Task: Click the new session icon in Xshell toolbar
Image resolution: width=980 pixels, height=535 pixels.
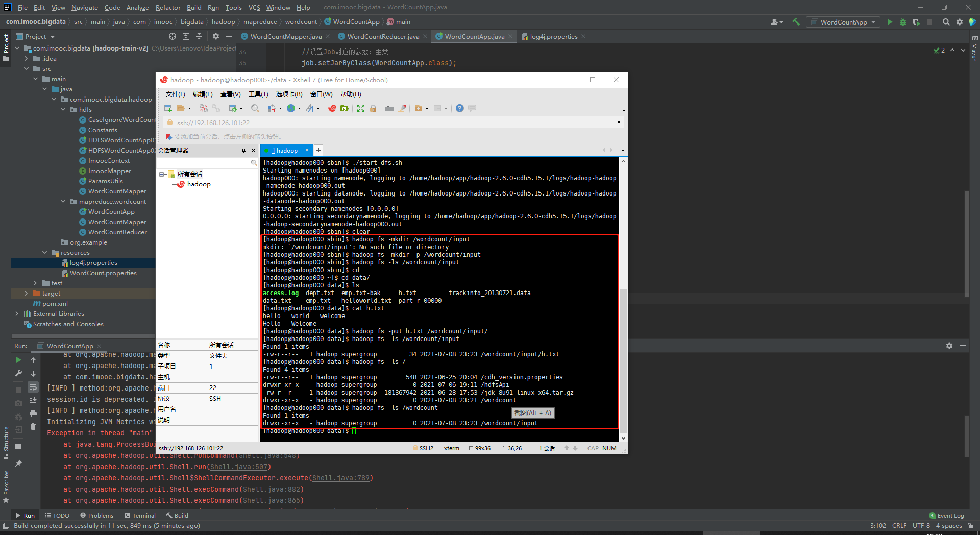Action: (x=168, y=108)
